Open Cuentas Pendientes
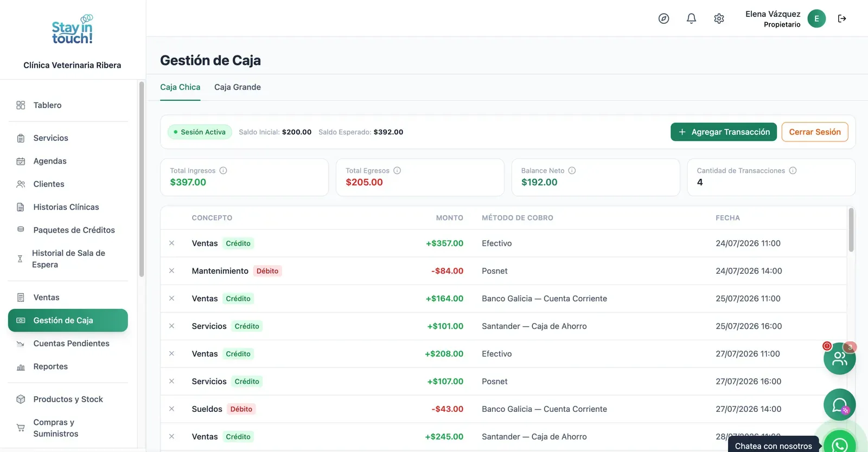The height and width of the screenshot is (452, 868). [x=68, y=344]
